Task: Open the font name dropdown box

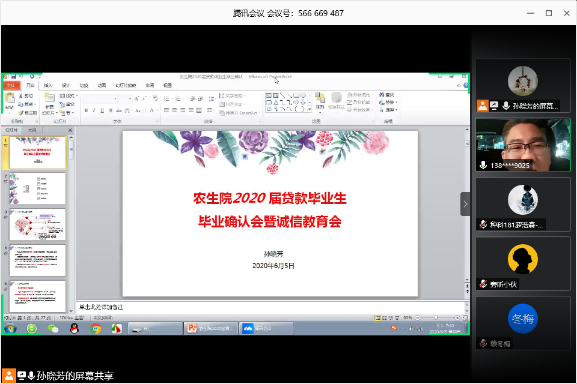Action: (100, 99)
